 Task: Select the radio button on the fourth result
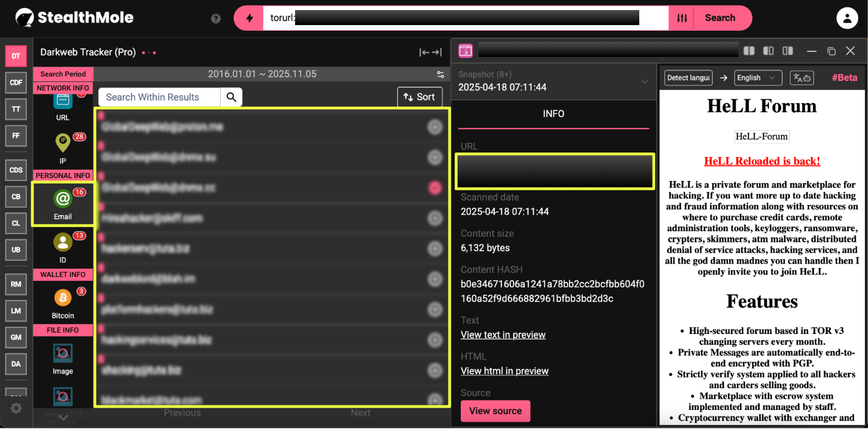point(435,218)
